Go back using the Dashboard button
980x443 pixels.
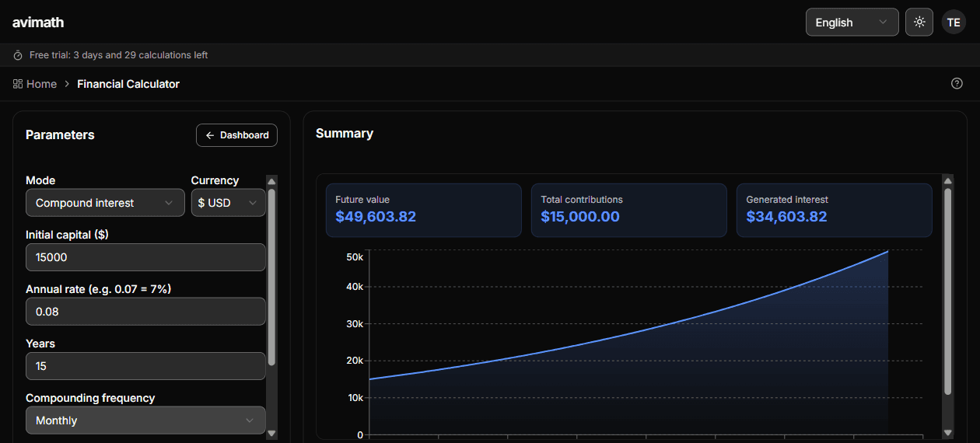click(236, 135)
